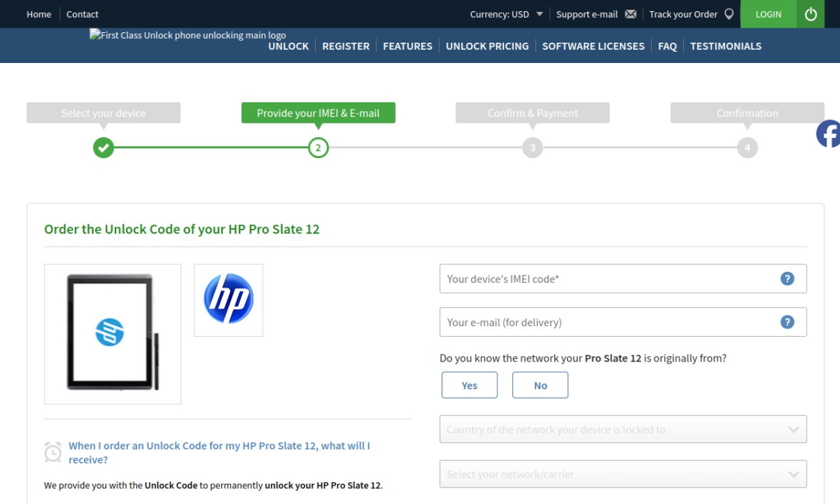
Task: Click the Confirmation step label
Action: coord(747,113)
